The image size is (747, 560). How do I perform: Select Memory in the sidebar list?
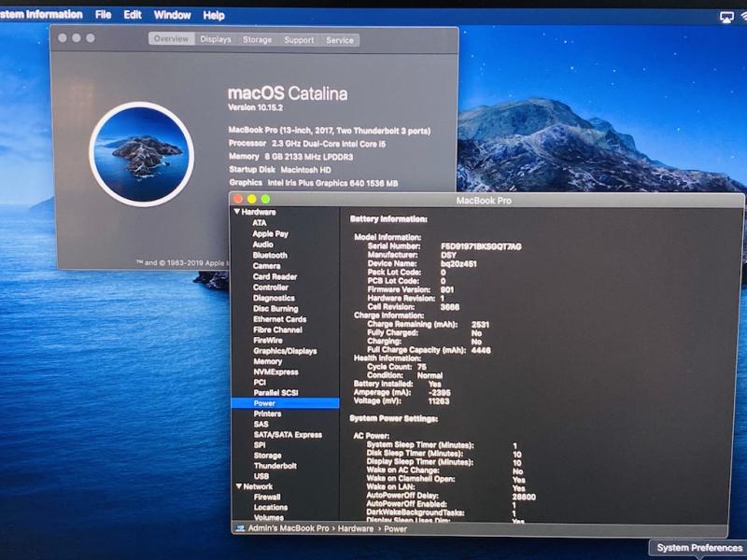coord(268,361)
